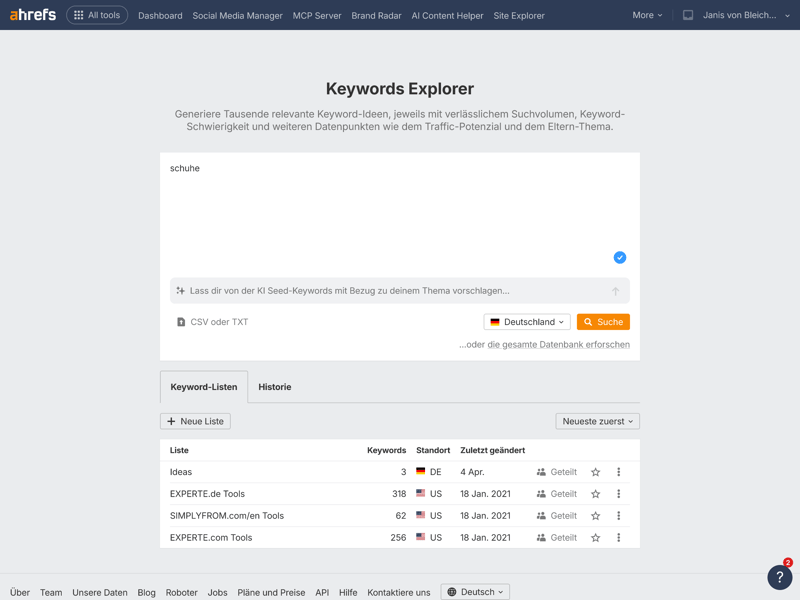The width and height of the screenshot is (800, 600).
Task: Select the Keyword-Listen tab
Action: tap(204, 387)
